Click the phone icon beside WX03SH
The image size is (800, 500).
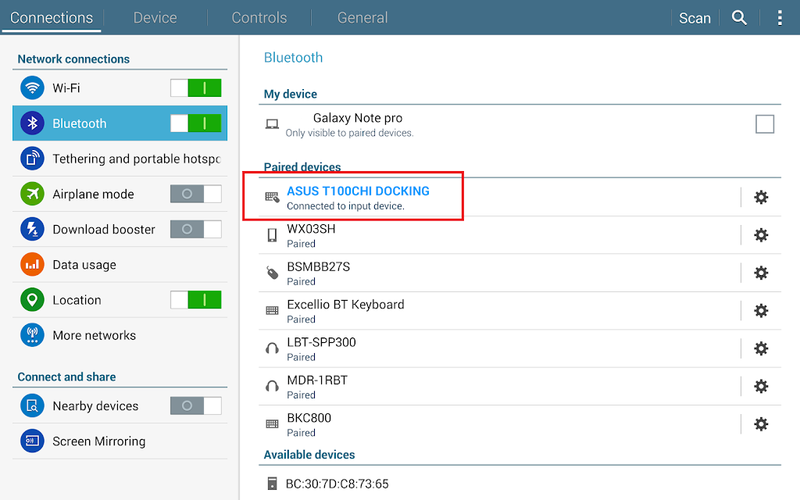pos(272,235)
